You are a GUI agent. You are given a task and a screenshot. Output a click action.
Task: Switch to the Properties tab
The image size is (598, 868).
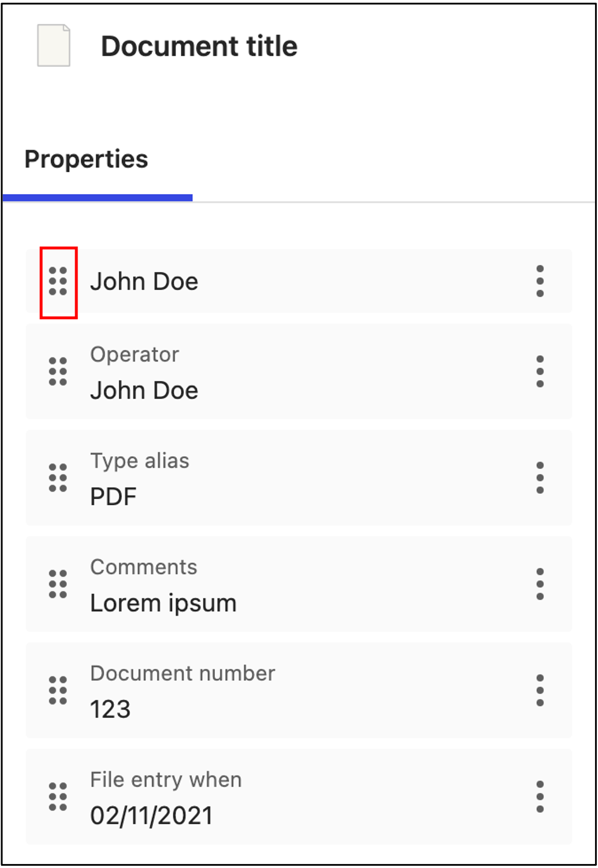tap(87, 159)
